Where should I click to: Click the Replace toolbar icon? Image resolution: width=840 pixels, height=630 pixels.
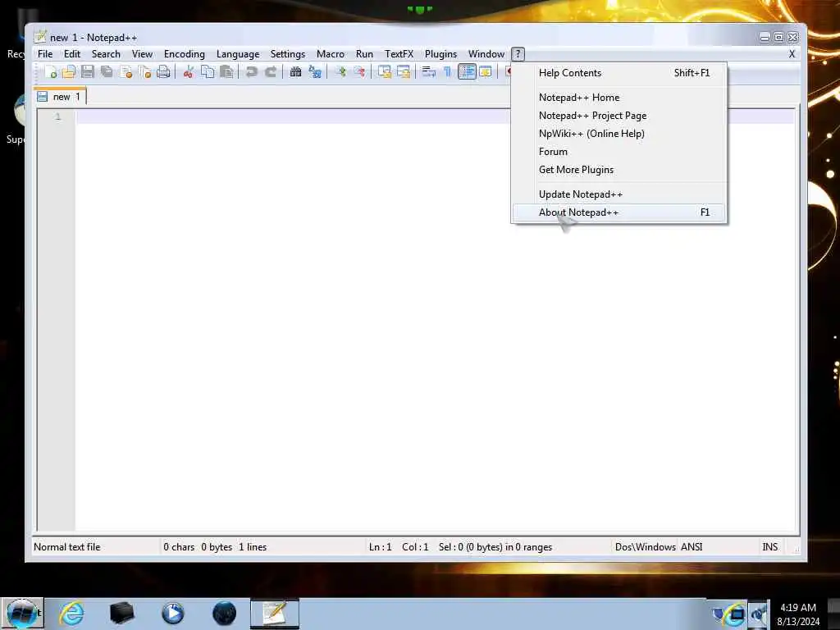[315, 72]
